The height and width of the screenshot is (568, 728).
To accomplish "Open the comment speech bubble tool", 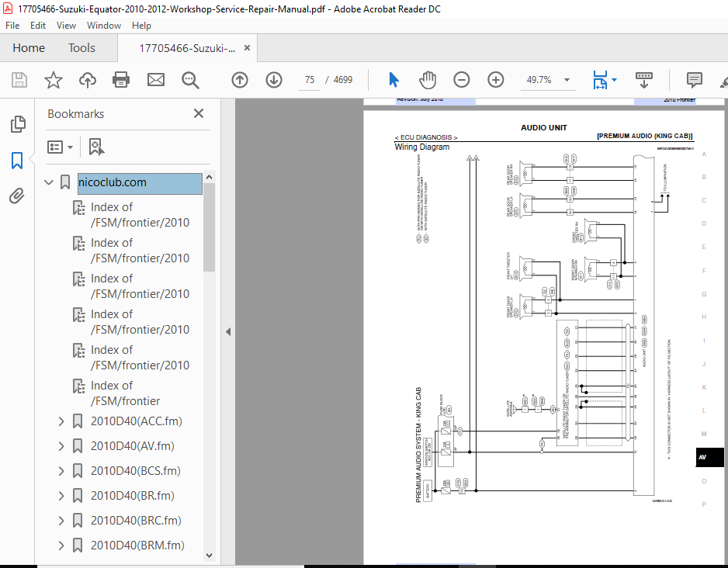I will 694,80.
